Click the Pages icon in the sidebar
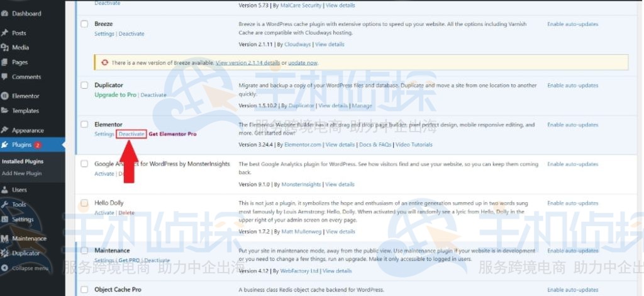Image resolution: width=644 pixels, height=296 pixels. pos(4,62)
